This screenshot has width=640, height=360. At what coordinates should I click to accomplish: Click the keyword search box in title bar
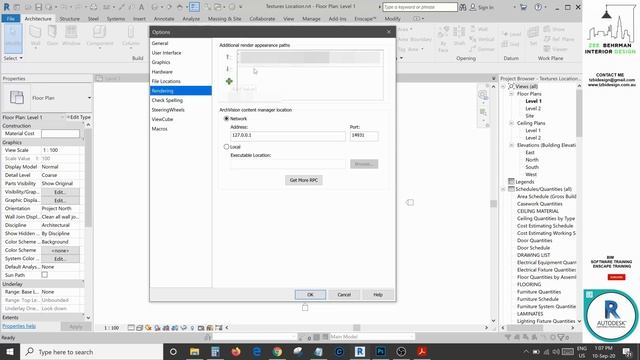point(420,7)
